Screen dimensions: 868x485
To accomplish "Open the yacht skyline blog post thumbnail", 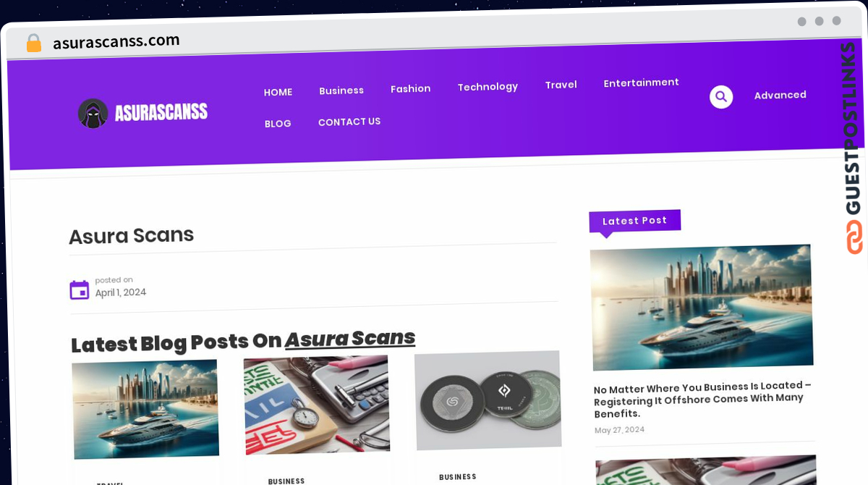I will (x=145, y=409).
